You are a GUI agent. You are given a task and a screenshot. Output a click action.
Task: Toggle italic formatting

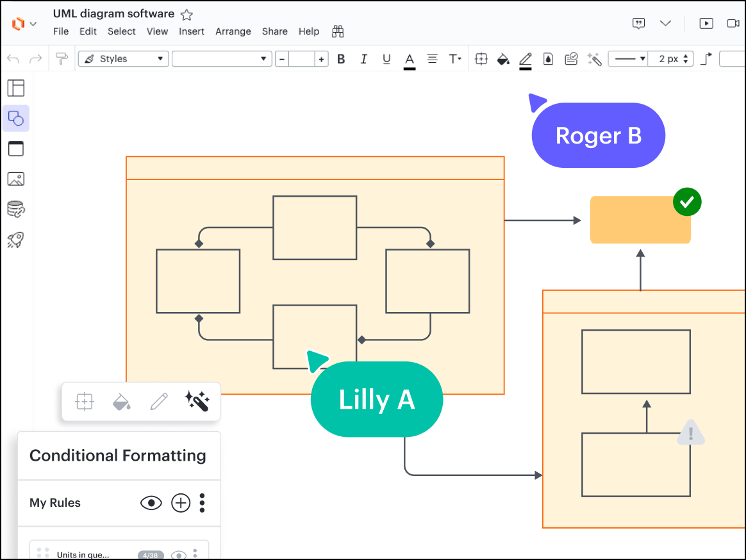363,59
